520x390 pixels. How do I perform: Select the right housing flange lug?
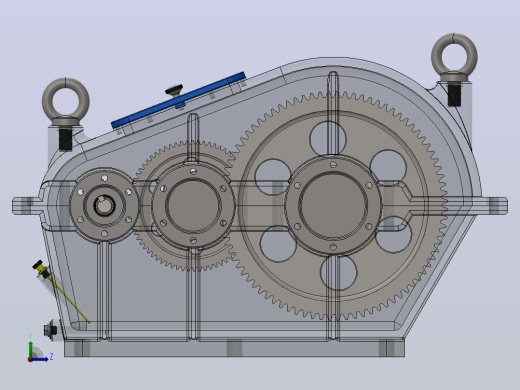point(493,206)
